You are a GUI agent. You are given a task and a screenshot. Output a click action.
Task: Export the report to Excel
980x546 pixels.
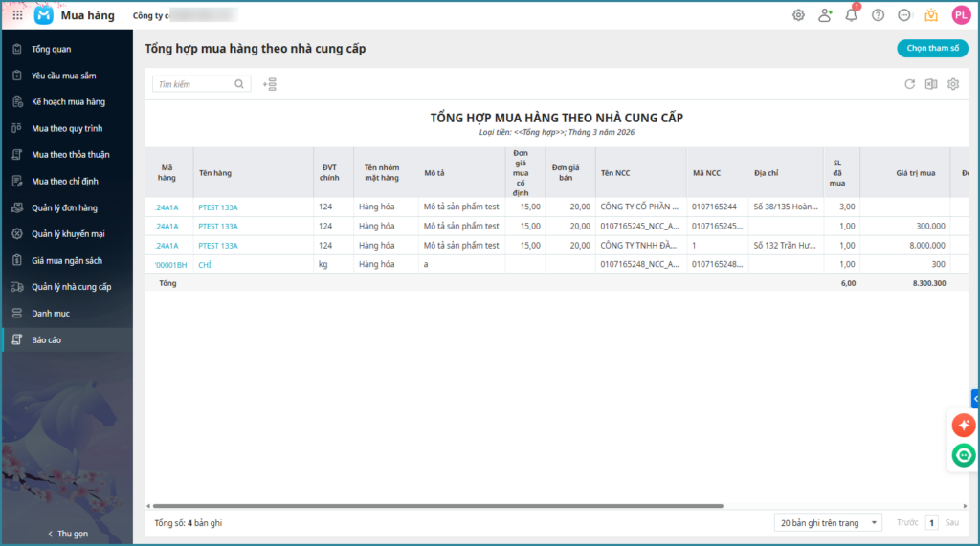(x=930, y=84)
